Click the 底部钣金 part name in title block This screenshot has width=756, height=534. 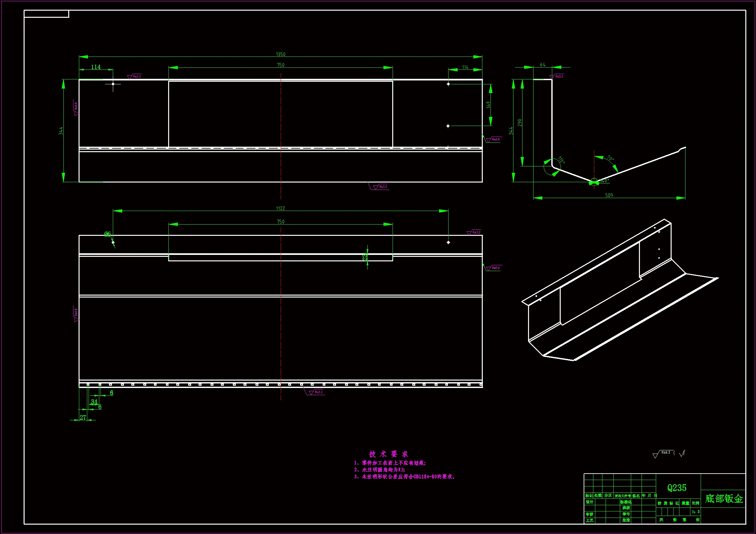click(x=724, y=499)
